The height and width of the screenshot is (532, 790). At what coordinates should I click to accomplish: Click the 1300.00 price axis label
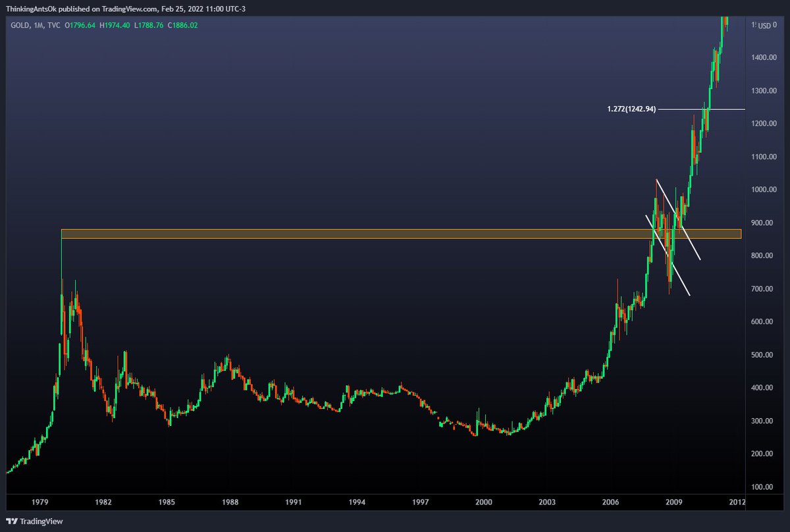coord(764,91)
